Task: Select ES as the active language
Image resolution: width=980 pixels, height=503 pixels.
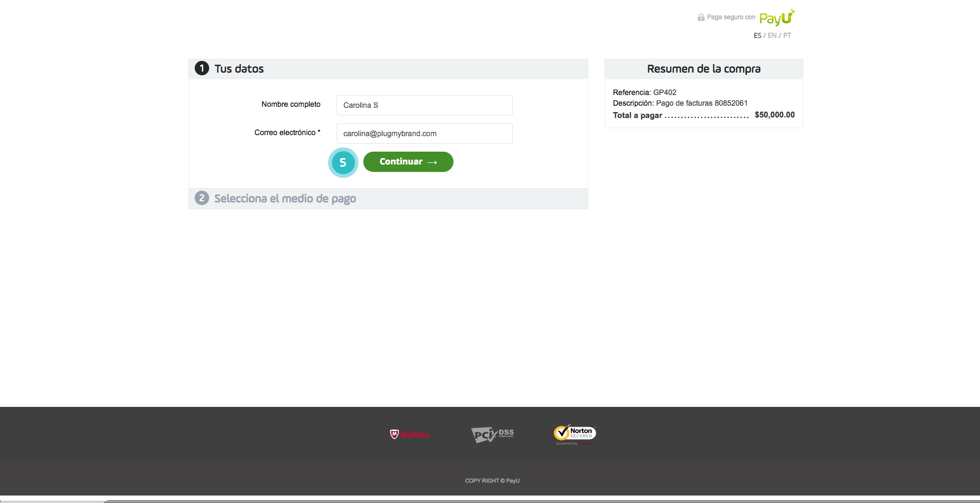Action: click(x=757, y=35)
